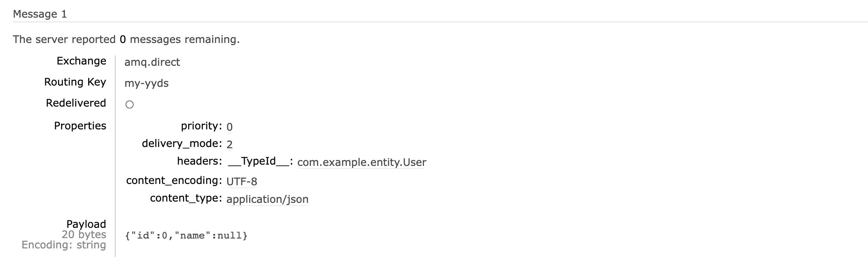
Task: Click the Redelivered empty circle indicator
Action: pyautogui.click(x=129, y=104)
